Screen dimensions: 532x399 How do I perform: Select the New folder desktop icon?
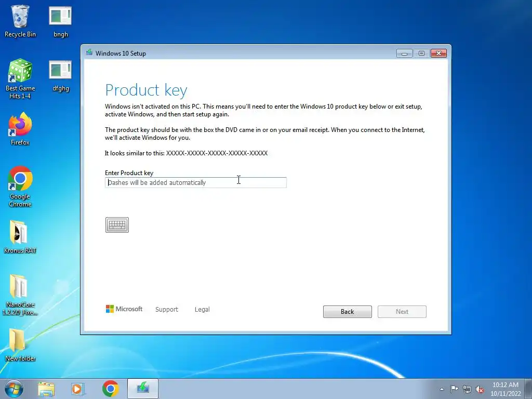point(20,345)
